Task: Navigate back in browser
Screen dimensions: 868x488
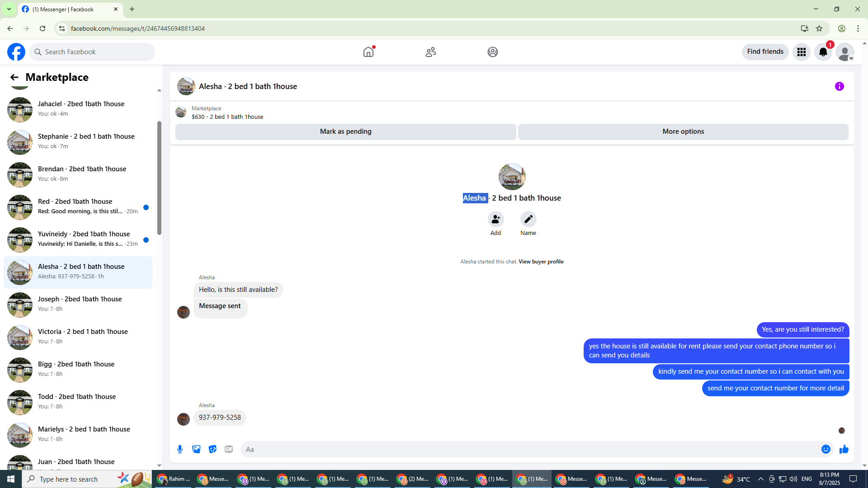Action: coord(10,28)
